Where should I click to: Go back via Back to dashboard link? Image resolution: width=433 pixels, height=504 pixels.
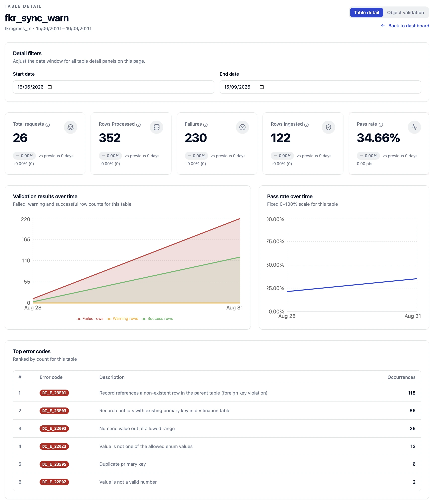(405, 26)
